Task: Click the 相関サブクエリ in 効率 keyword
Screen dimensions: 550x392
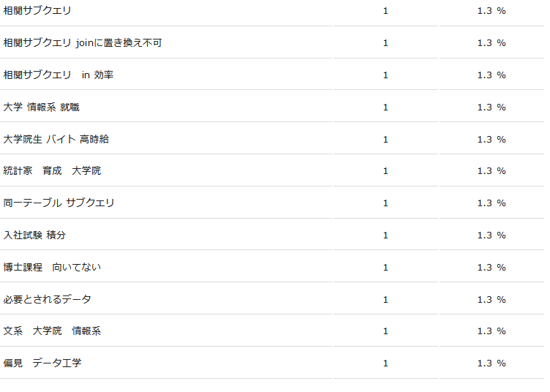Action: [59, 75]
